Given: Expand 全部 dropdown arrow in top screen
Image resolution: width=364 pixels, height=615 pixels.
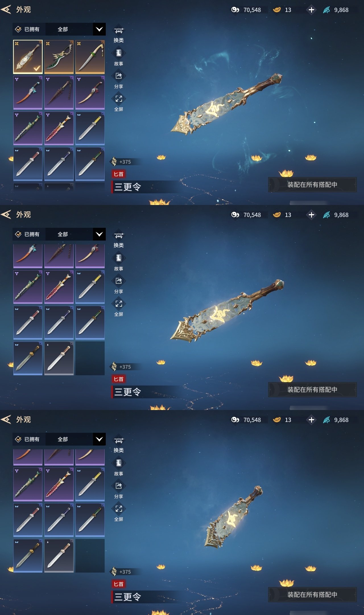Looking at the screenshot, I should coord(99,29).
